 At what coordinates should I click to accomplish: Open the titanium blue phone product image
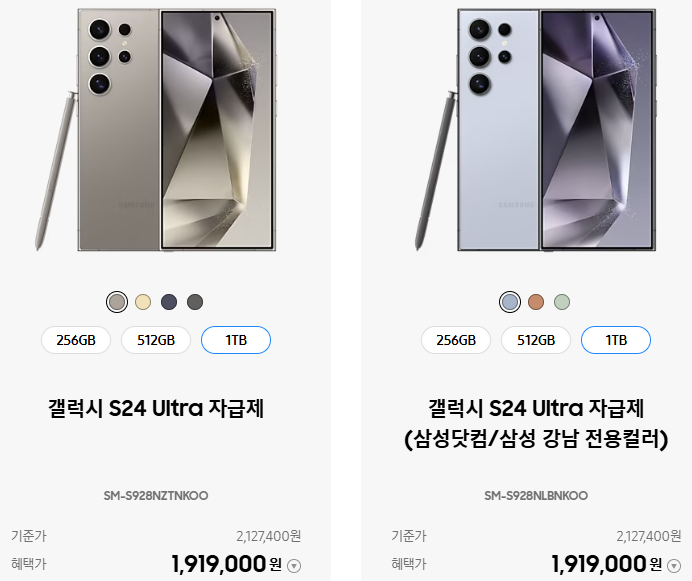coord(536,130)
